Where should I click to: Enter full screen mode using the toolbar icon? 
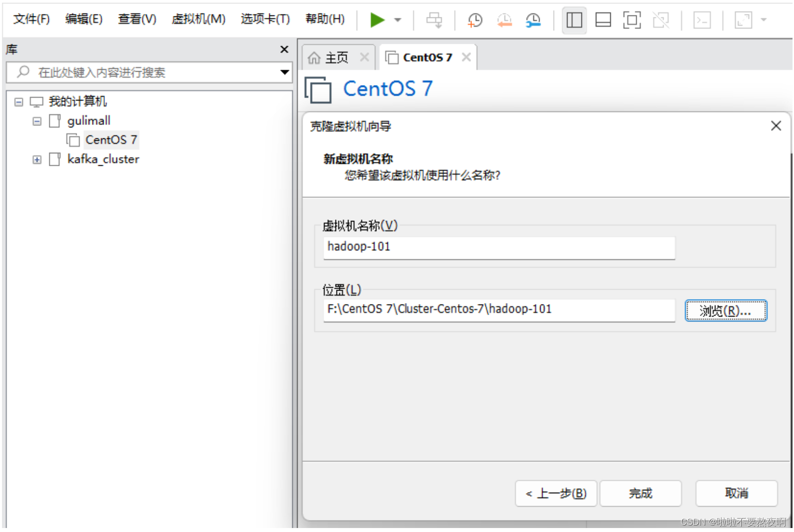pos(632,20)
